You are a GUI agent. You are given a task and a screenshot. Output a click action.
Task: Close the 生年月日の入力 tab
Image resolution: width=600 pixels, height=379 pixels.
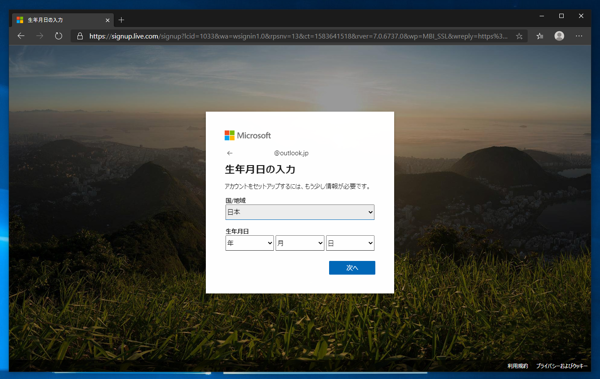point(108,20)
